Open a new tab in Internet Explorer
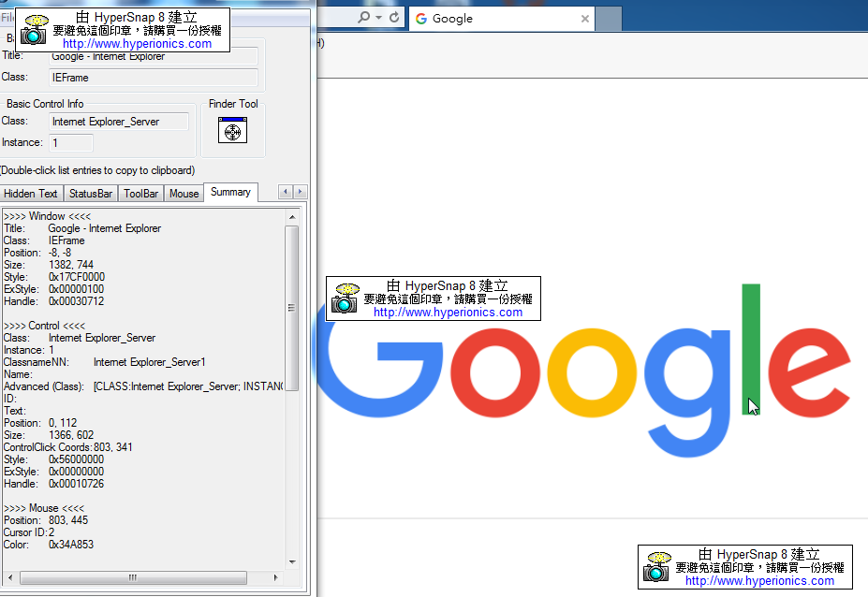 (609, 19)
